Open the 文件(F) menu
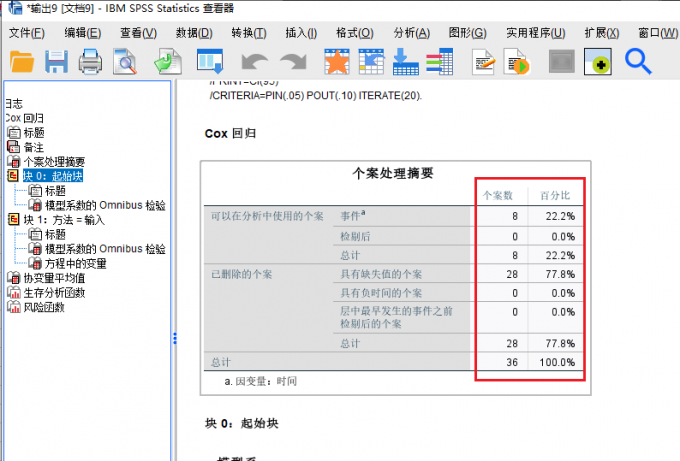Screen dimensions: 680x461 coord(27,33)
